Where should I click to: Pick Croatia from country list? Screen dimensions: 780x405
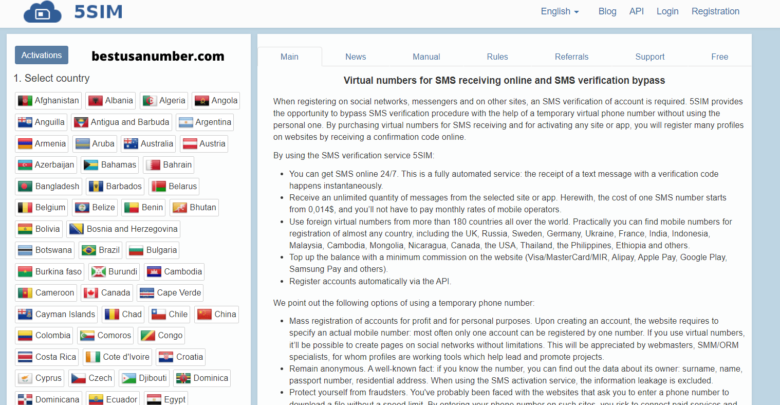coord(181,357)
